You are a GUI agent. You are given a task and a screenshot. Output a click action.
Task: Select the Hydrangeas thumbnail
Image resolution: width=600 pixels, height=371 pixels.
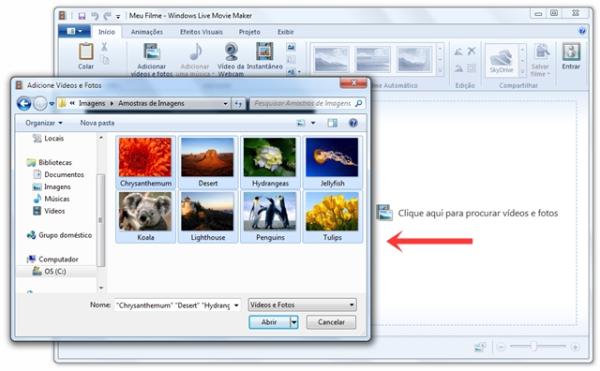pos(270,162)
